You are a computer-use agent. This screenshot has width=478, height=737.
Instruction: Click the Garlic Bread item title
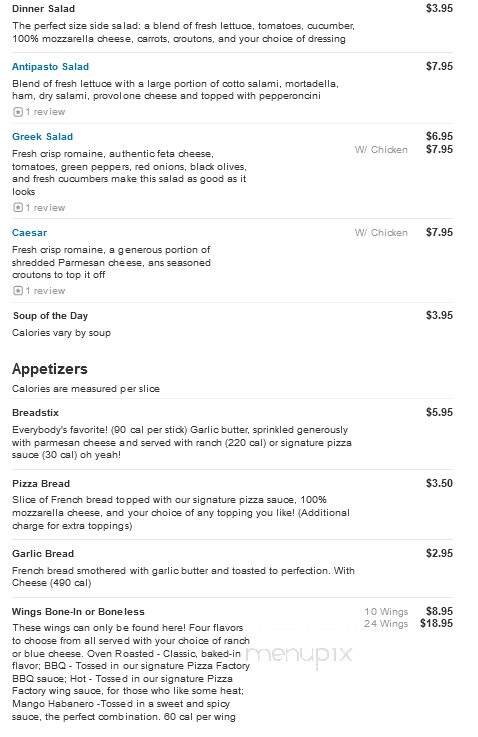[43, 554]
